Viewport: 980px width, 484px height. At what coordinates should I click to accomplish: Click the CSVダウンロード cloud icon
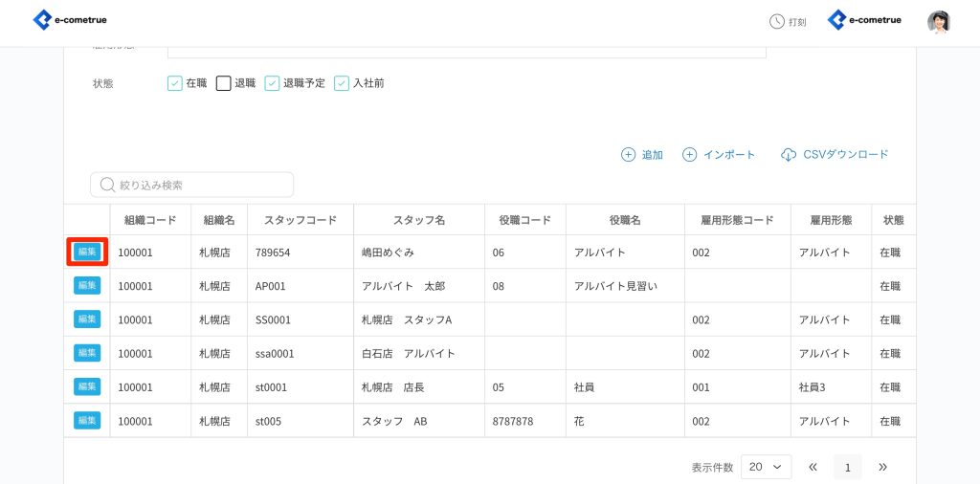(789, 155)
